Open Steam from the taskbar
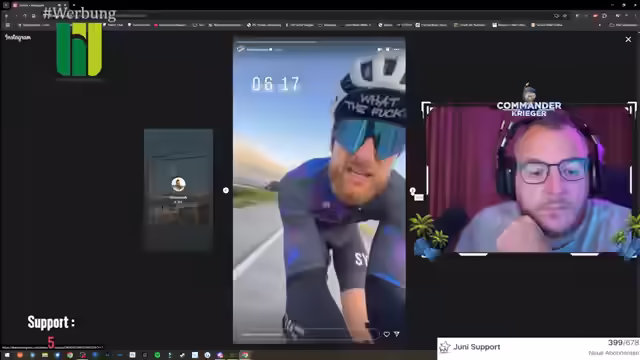The height and width of the screenshot is (360, 640). click(182, 355)
